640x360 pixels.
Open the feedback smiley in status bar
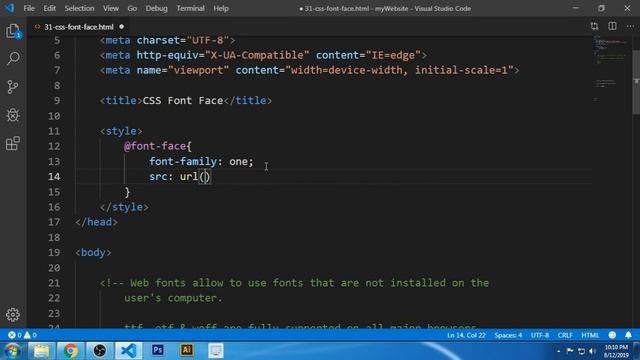pos(612,335)
